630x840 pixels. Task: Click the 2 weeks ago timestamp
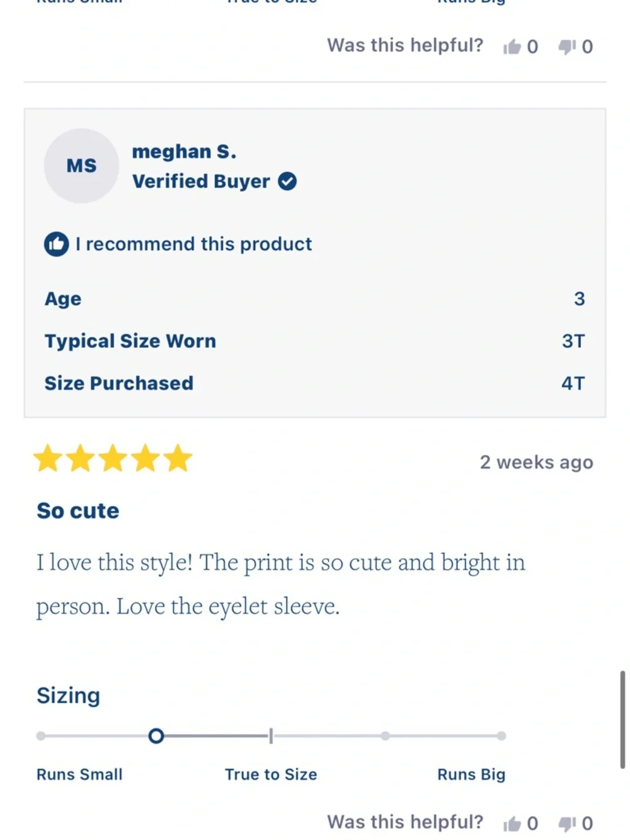[x=537, y=463]
